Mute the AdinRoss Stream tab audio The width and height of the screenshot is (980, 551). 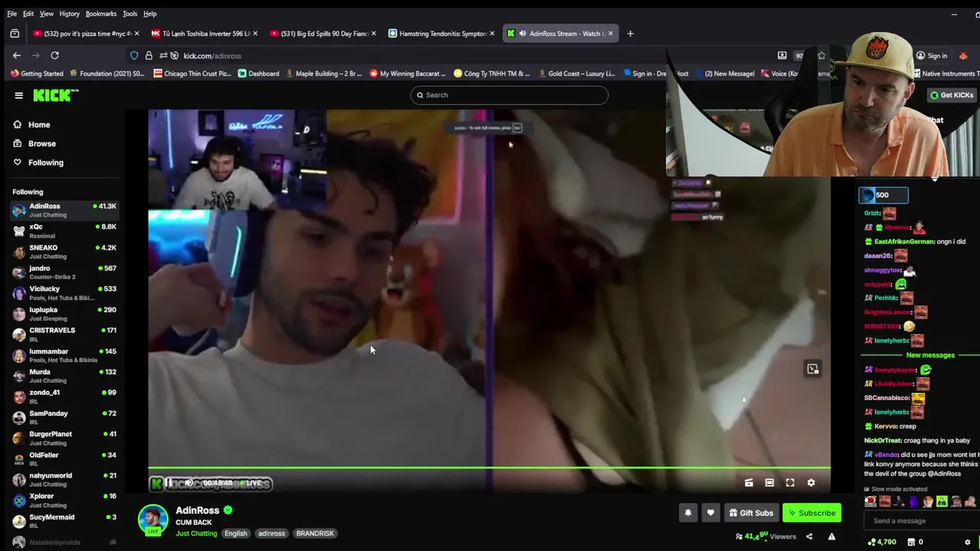pyautogui.click(x=522, y=34)
